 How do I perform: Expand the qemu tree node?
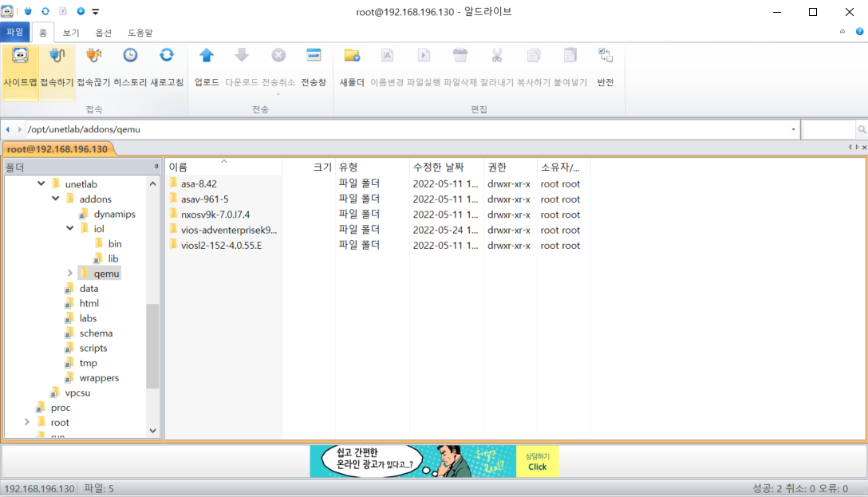69,273
